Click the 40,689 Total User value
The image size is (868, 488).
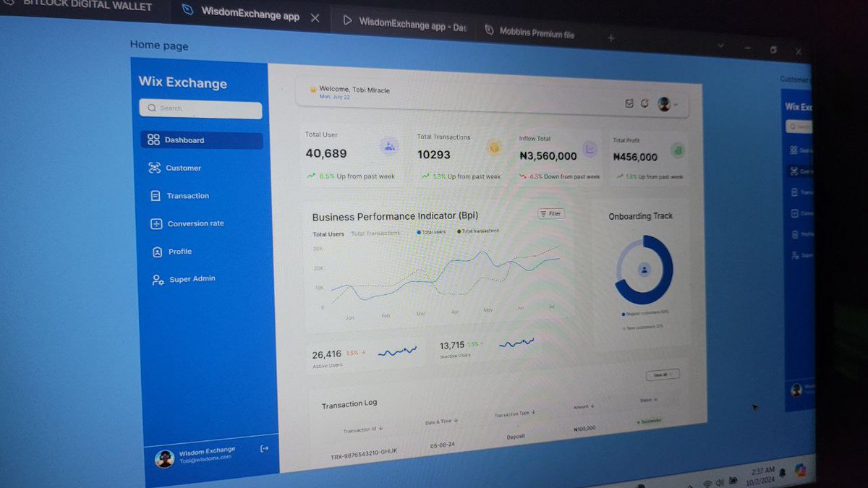(326, 153)
